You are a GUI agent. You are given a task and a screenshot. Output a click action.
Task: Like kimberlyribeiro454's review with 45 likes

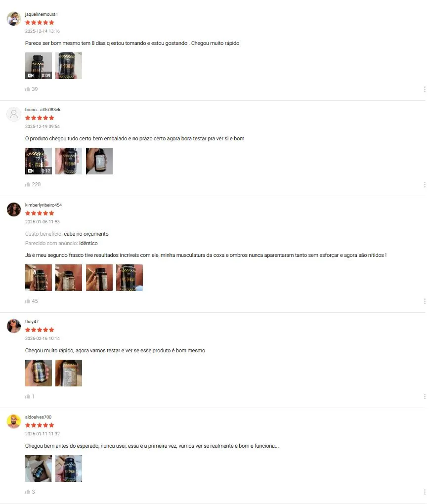[x=28, y=301]
